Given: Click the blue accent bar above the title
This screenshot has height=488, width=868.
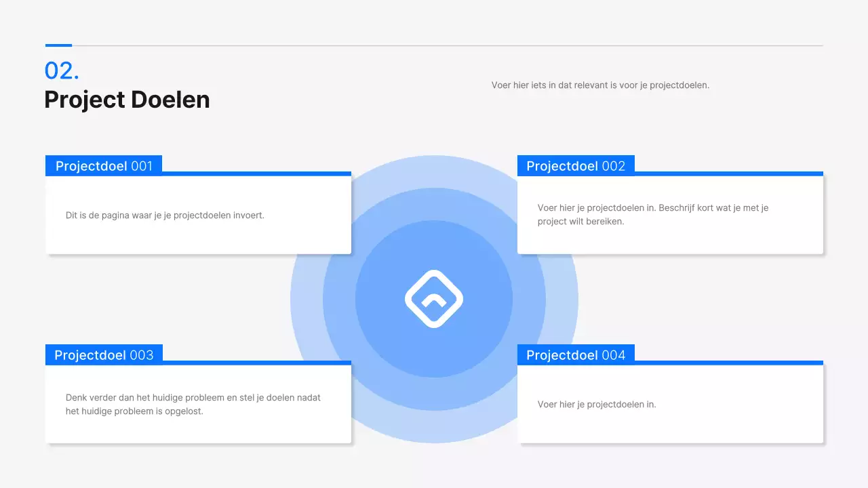Looking at the screenshot, I should (58, 45).
